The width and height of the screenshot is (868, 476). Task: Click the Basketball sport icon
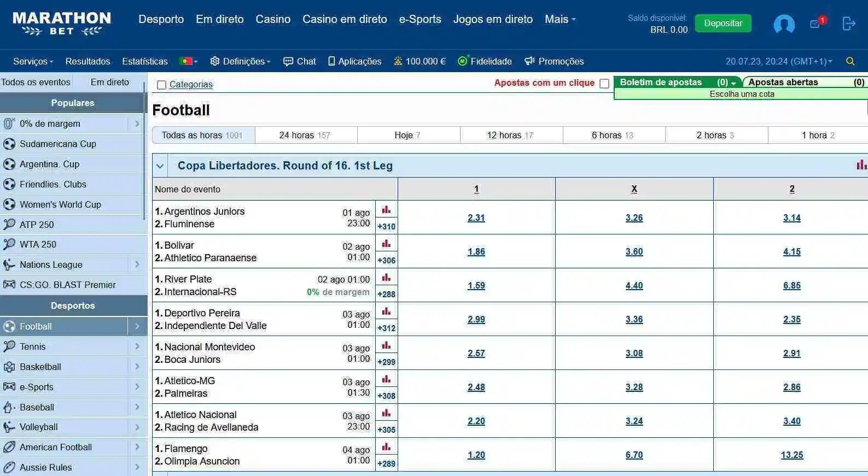click(x=9, y=367)
